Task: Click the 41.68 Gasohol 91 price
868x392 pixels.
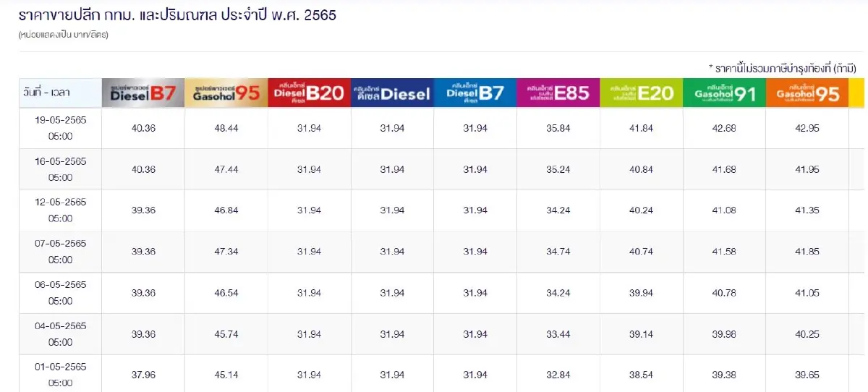Action: (725, 169)
